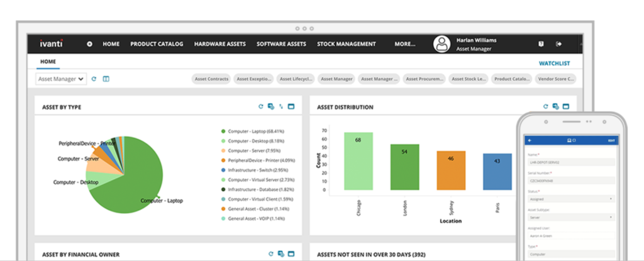Screen dimensions: 644x261
Task: Click Sydney bar showing 46
Action: (451, 170)
